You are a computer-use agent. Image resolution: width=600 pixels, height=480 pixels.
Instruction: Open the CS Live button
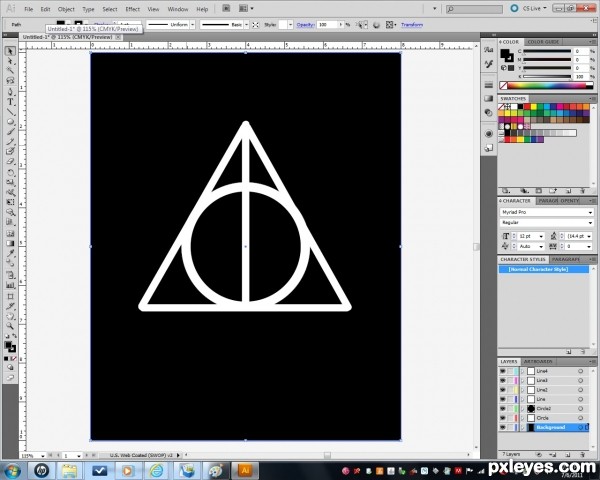[529, 8]
